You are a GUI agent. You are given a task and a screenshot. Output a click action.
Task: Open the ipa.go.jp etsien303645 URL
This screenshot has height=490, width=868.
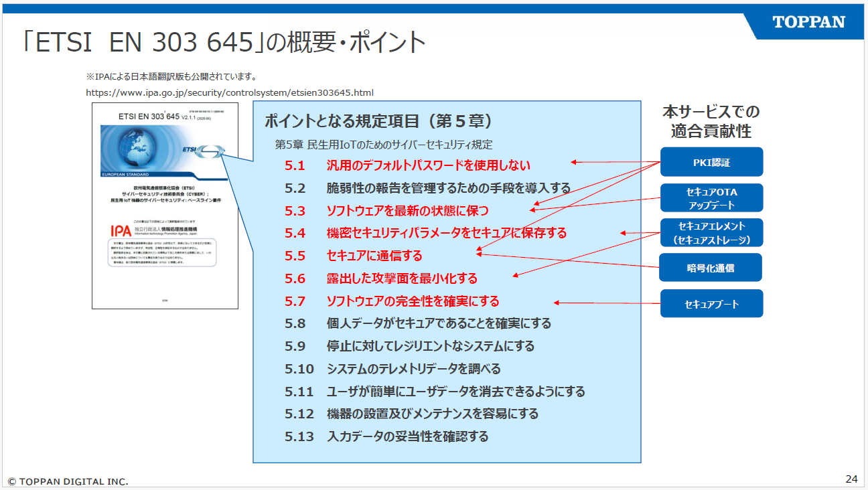click(230, 92)
